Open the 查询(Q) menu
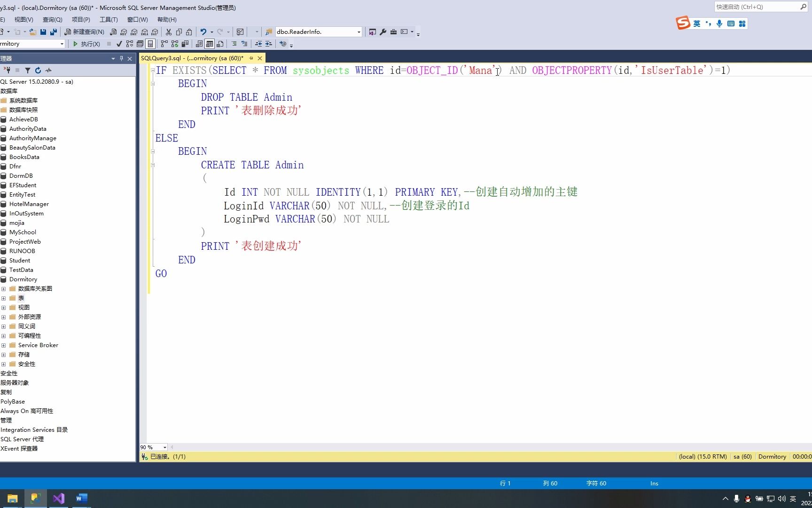Image resolution: width=812 pixels, height=508 pixels. click(x=52, y=19)
